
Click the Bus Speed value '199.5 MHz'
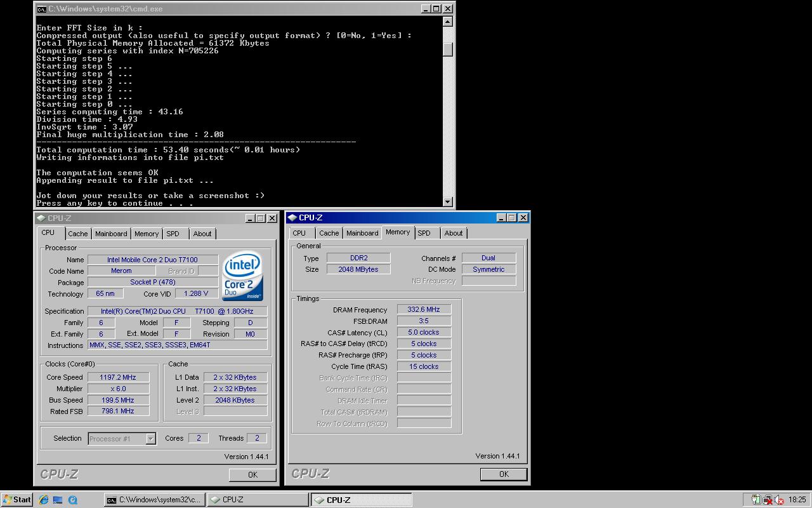click(x=118, y=400)
